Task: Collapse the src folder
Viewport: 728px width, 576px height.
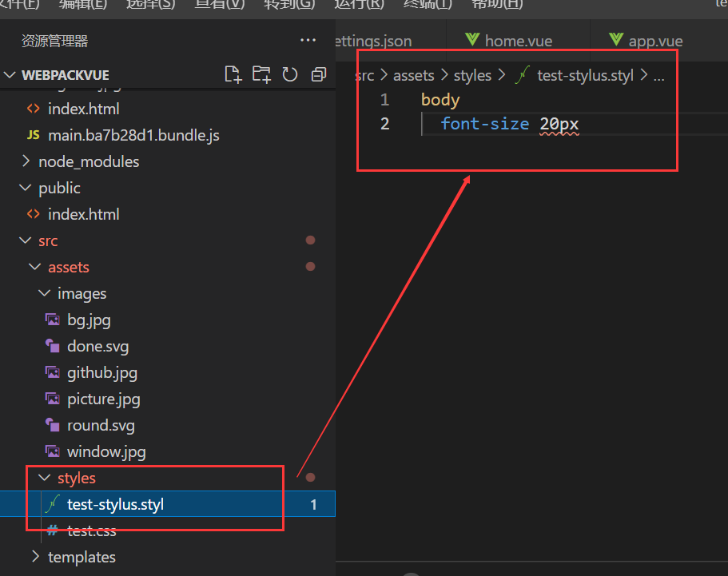Action: pyautogui.click(x=25, y=240)
